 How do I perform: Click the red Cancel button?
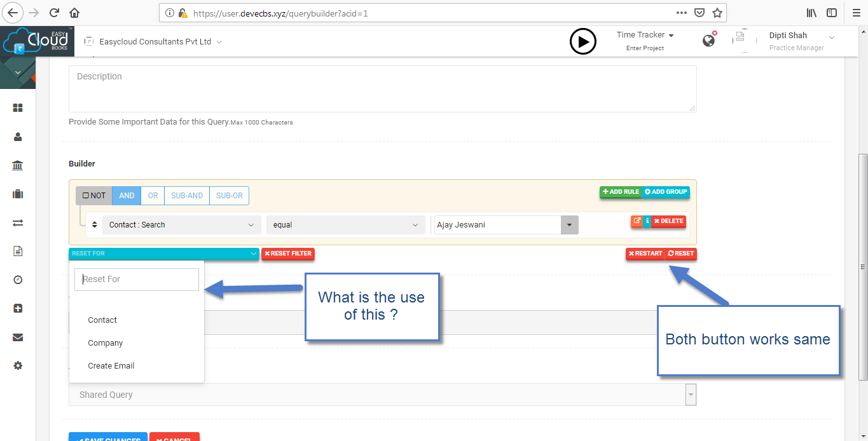click(x=174, y=437)
